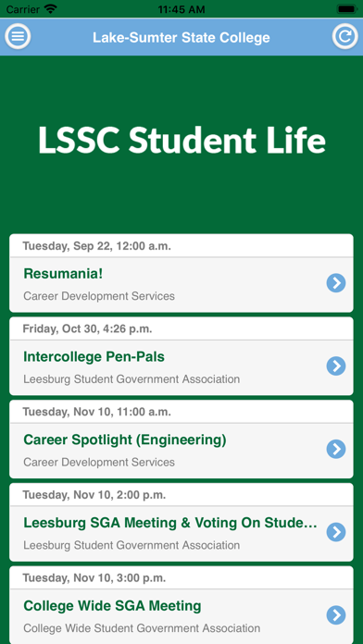Open Resumania! chevron arrow
Viewport: 363px width, 644px height.
click(336, 283)
